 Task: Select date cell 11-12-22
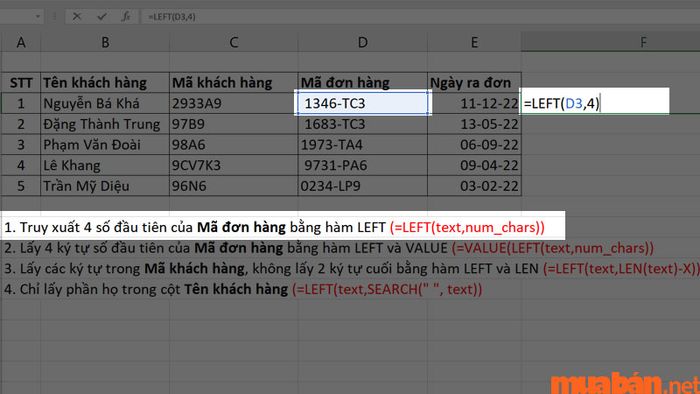point(474,104)
